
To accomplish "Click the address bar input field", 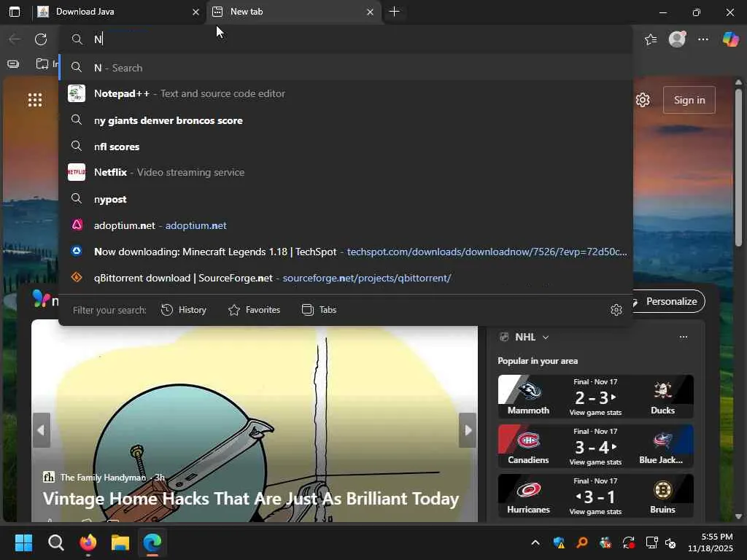I will (346, 39).
